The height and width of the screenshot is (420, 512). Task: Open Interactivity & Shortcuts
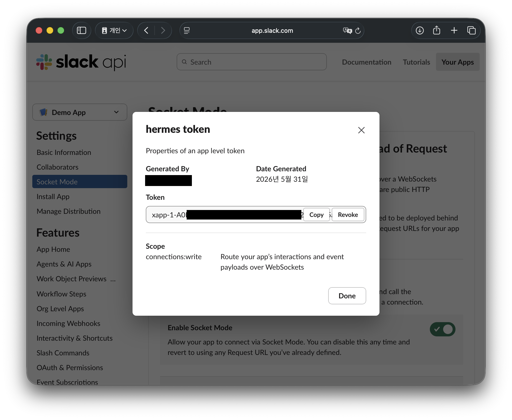pos(75,339)
